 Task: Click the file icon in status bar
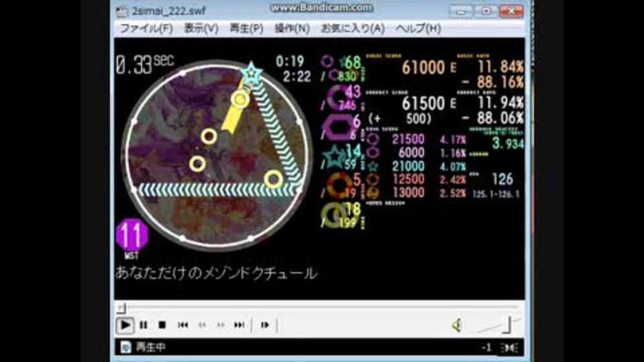click(125, 348)
